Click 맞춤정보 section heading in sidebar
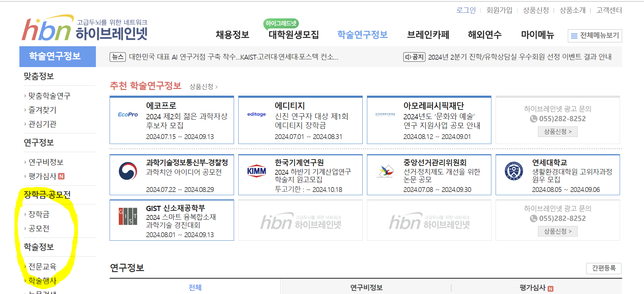The height and width of the screenshot is (294, 644). 39,76
